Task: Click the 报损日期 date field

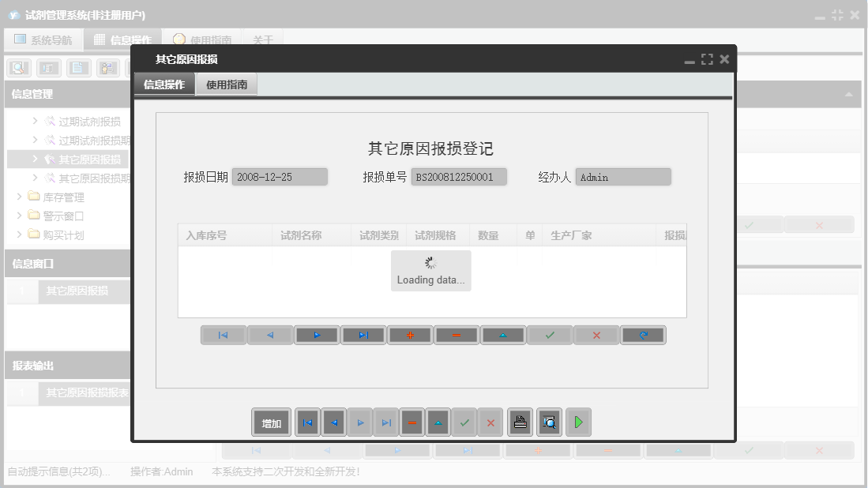Action: coord(280,176)
